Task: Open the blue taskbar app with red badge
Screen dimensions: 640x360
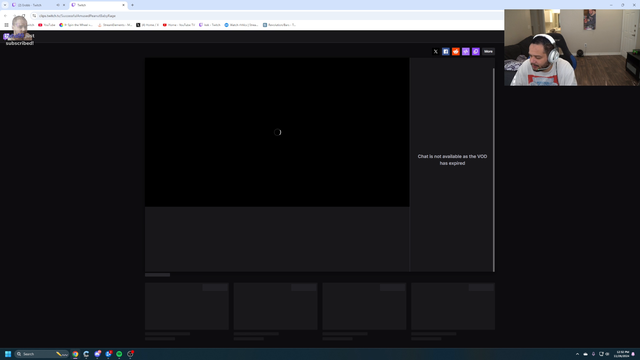Action: point(108,354)
